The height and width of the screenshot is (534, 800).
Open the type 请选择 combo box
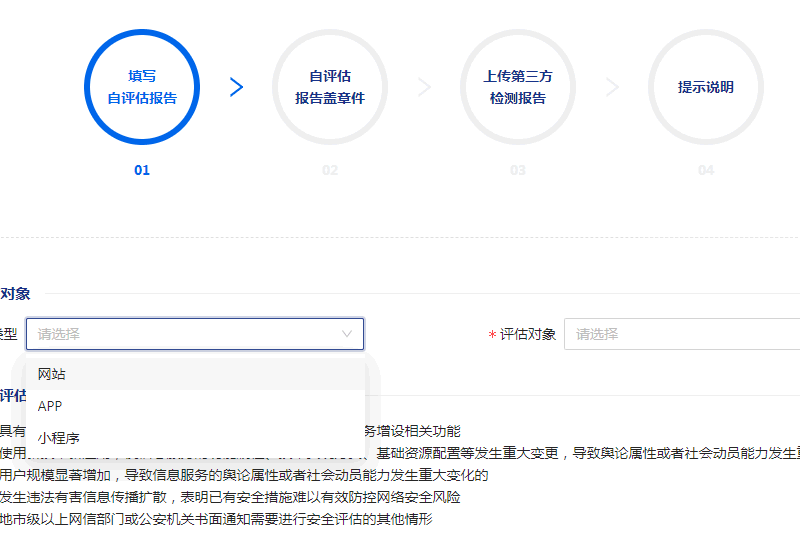(190, 334)
